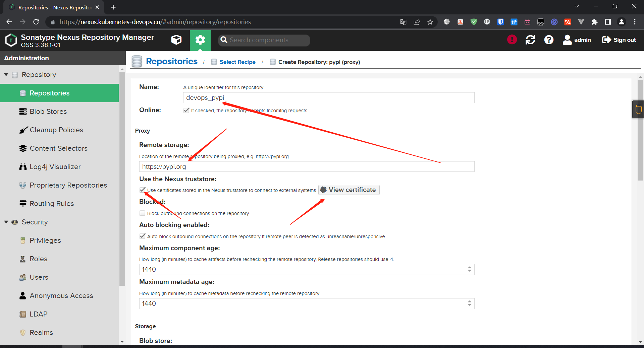Toggle Use the Nexus truststore checkbox

[x=143, y=190]
